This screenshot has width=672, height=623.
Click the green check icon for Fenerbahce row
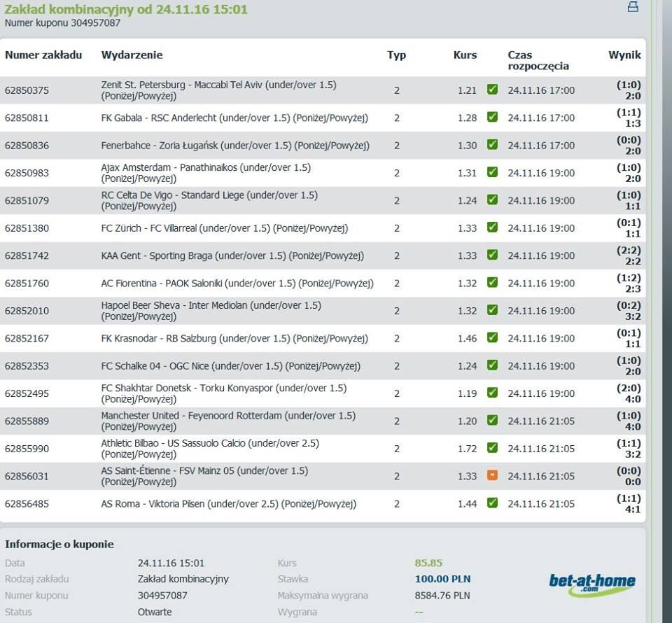pyautogui.click(x=492, y=144)
